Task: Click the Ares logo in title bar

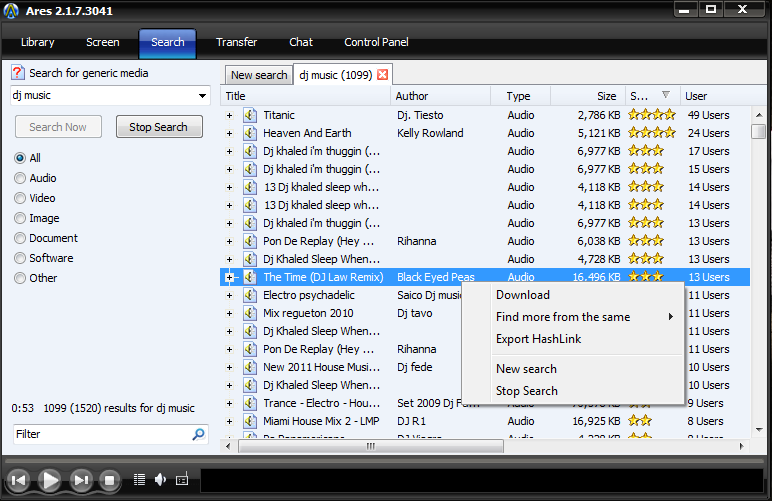Action: (11, 11)
